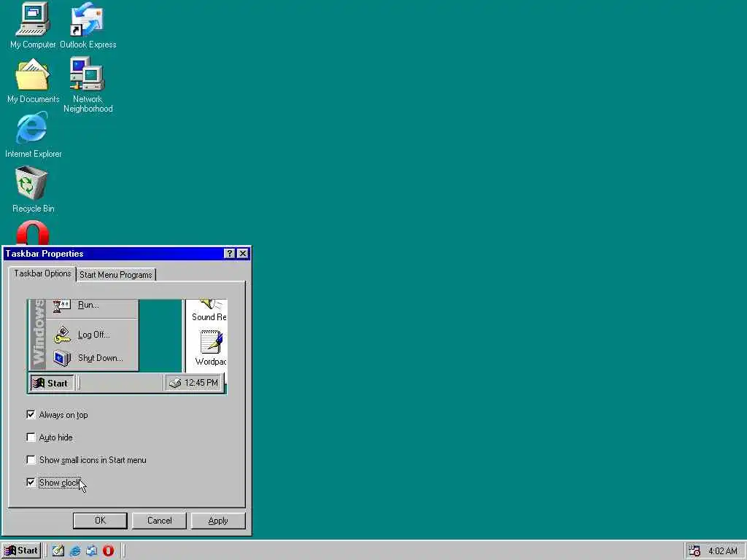
Task: Click the What's This help question mark button
Action: pyautogui.click(x=229, y=253)
